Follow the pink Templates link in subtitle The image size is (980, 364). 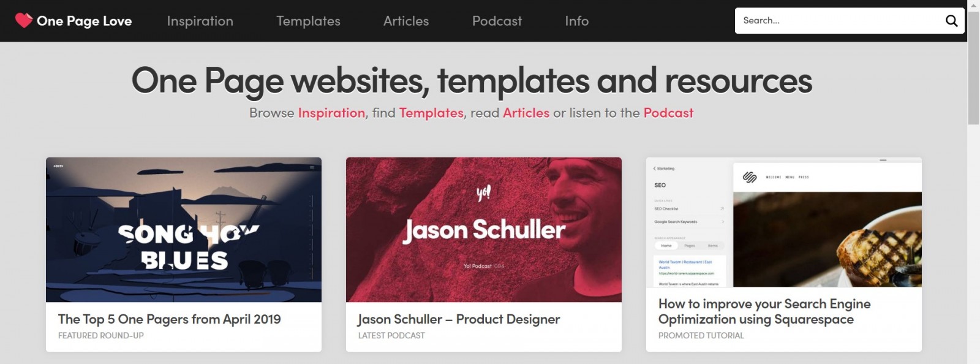pos(431,113)
